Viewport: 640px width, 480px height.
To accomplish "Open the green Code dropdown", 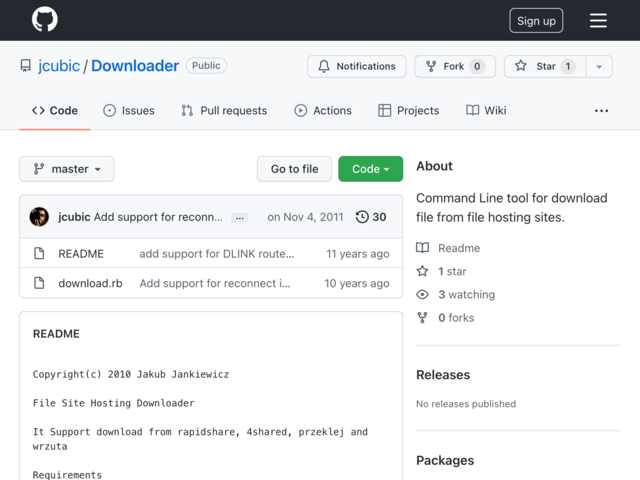I will 370,169.
